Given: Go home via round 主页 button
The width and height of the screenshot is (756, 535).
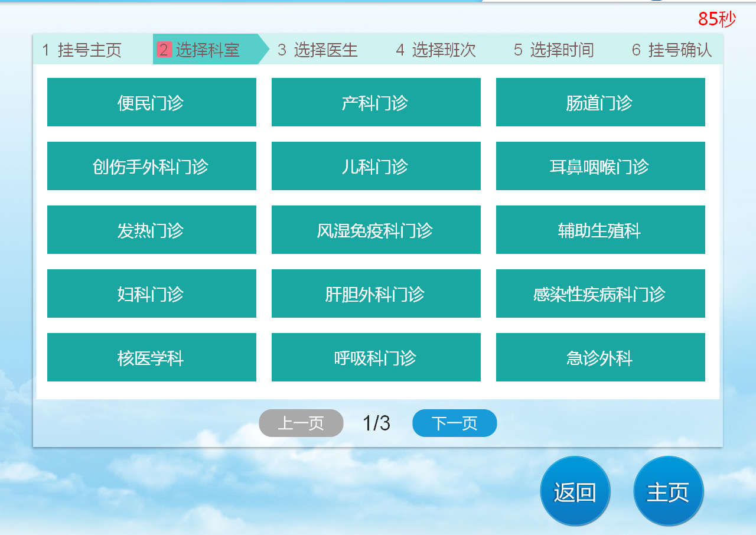Looking at the screenshot, I should 668,491.
